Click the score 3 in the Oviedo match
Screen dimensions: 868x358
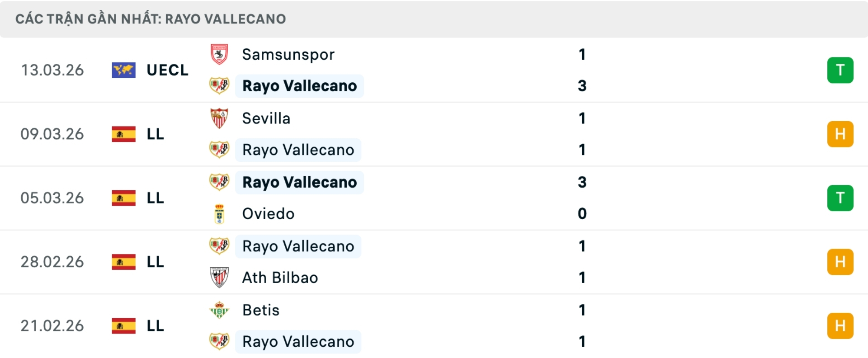582,182
